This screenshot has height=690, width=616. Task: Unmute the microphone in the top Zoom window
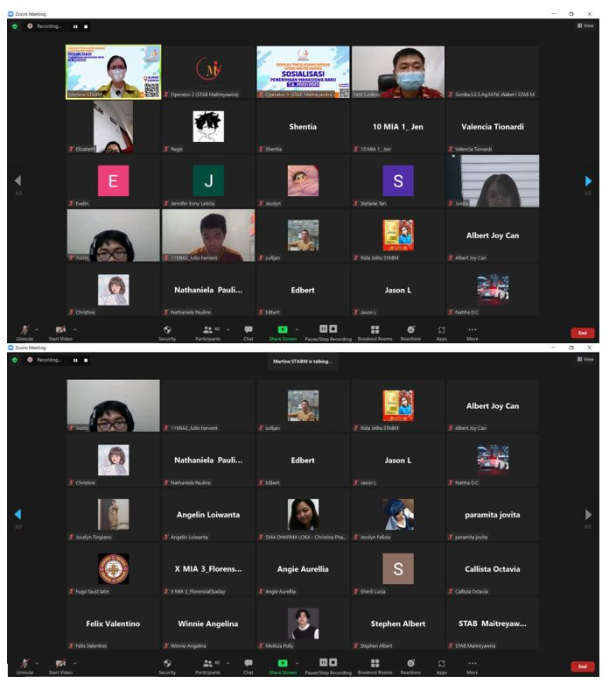[24, 331]
